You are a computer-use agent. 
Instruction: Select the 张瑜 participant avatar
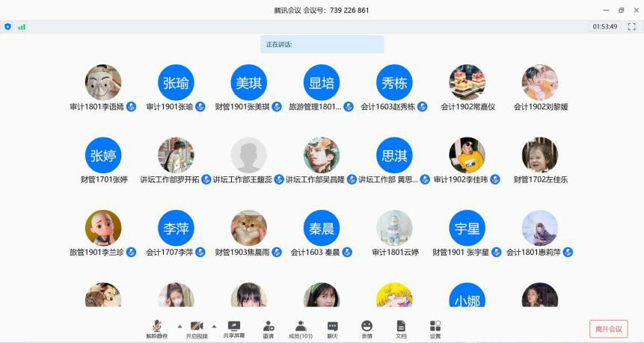tap(176, 82)
